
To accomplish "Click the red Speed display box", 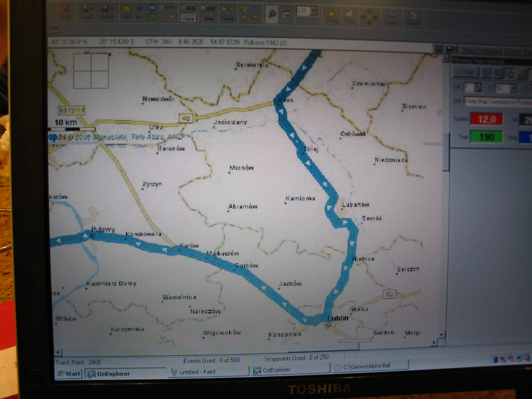I will (486, 119).
